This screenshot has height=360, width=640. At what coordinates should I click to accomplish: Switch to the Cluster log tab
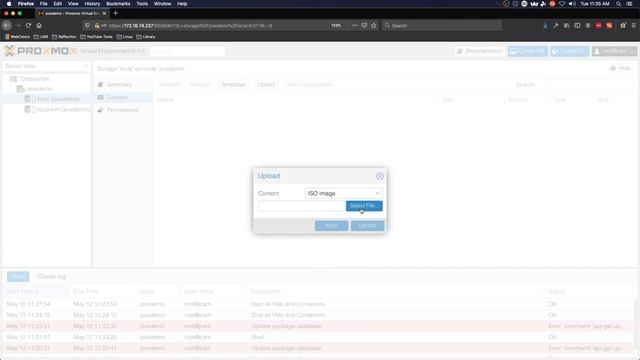pos(51,276)
